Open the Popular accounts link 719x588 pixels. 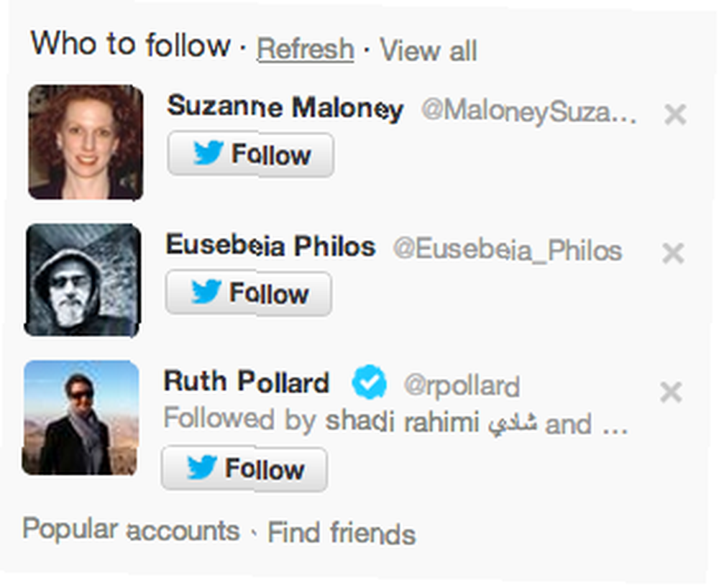click(x=131, y=529)
